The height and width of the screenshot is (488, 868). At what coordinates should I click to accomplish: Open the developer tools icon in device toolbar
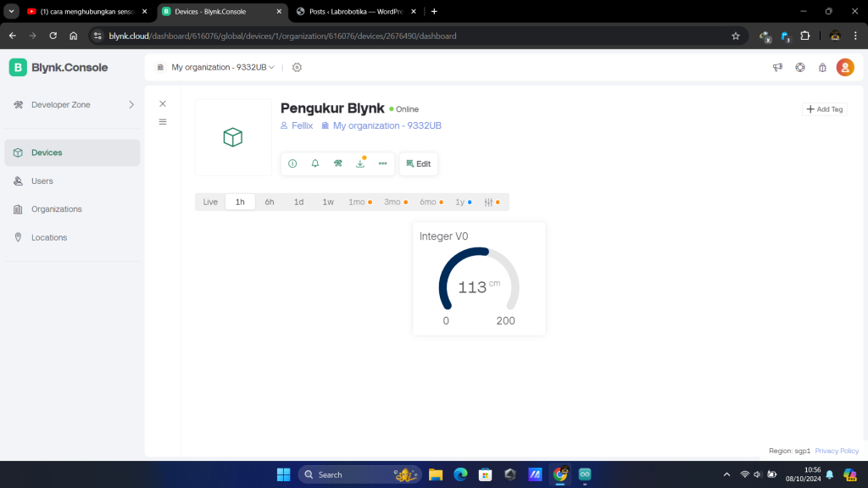point(337,164)
